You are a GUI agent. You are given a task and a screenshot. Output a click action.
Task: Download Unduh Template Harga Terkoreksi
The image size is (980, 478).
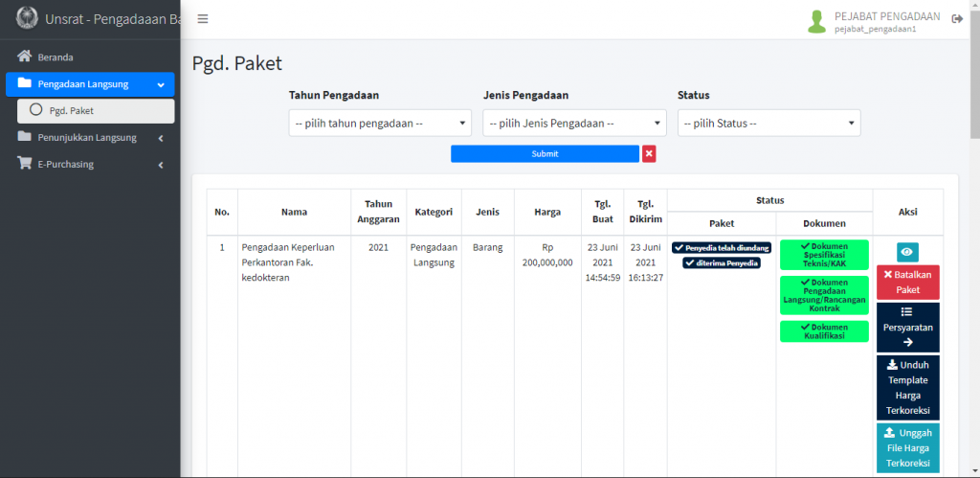point(907,387)
